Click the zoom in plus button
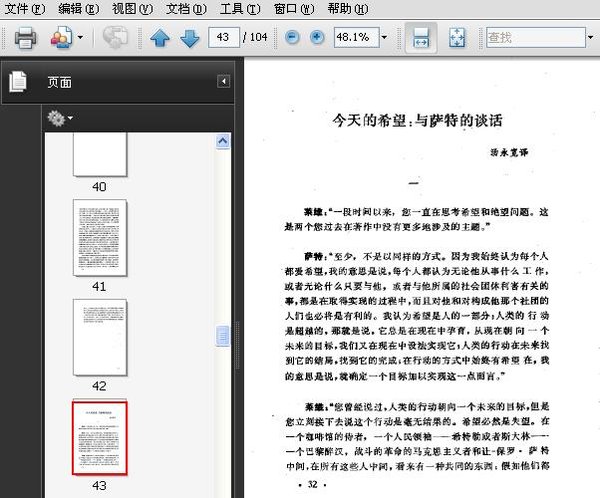600x498 pixels. click(317, 38)
